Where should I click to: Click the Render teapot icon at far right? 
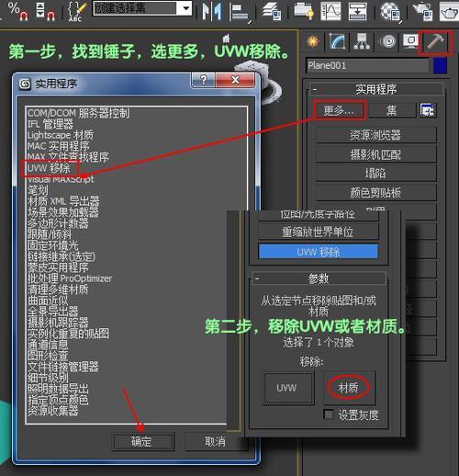pos(449,11)
